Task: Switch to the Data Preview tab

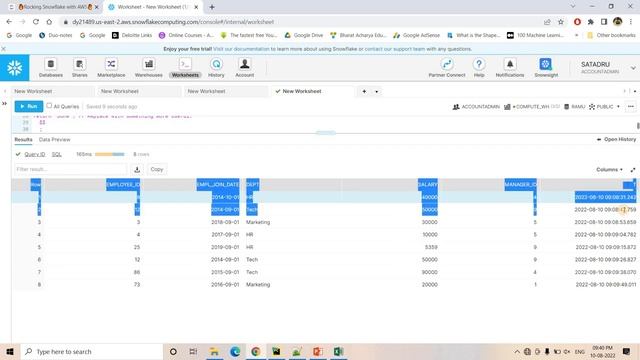Action: pos(54,140)
